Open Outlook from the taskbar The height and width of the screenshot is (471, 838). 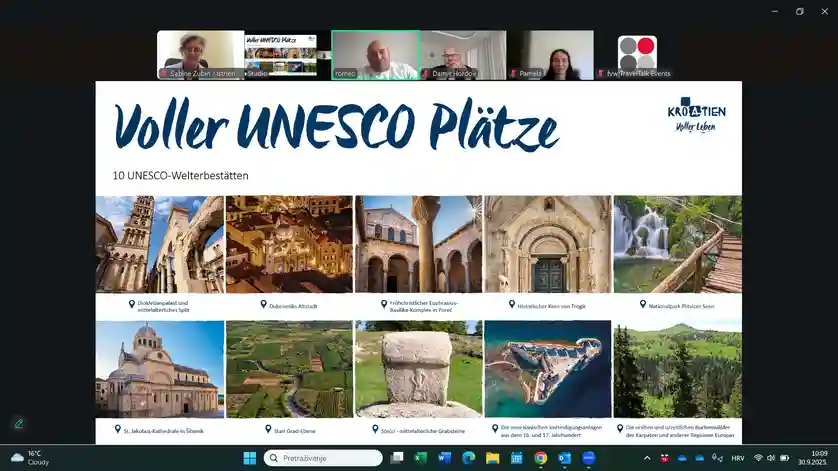point(565,458)
